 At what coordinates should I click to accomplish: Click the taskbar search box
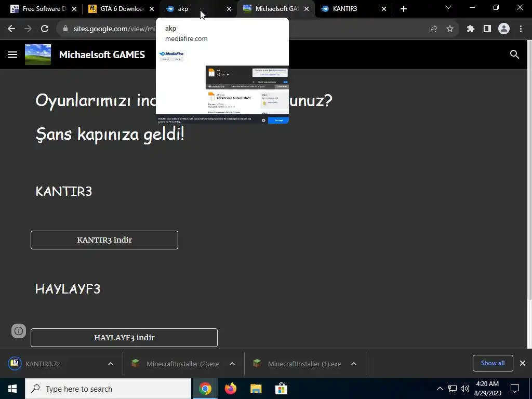[x=108, y=389]
